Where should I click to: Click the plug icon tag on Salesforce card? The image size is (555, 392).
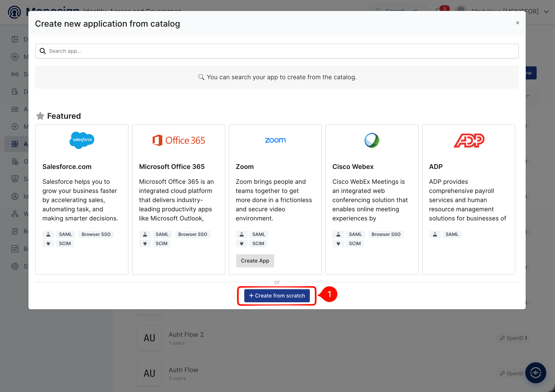click(48, 243)
